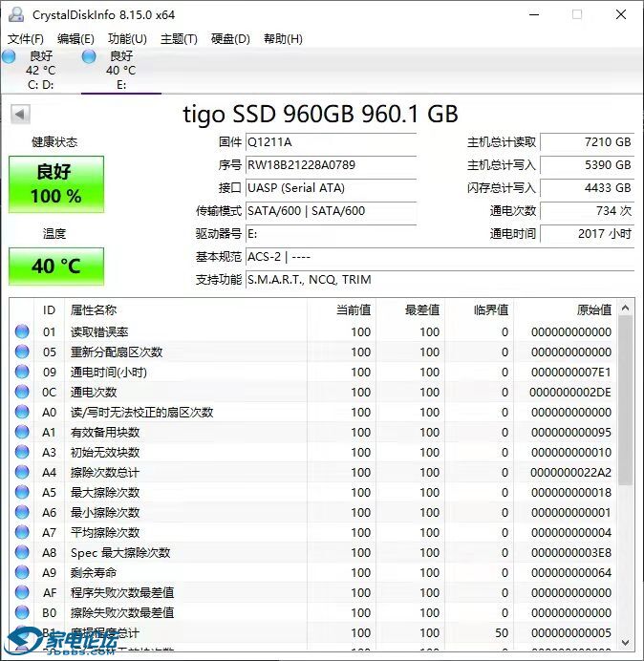Click the firmware field Q1211A
644x661 pixels.
click(331, 142)
